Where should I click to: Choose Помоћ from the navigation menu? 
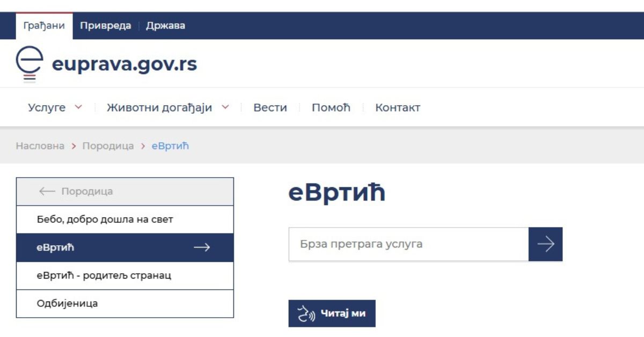click(331, 107)
